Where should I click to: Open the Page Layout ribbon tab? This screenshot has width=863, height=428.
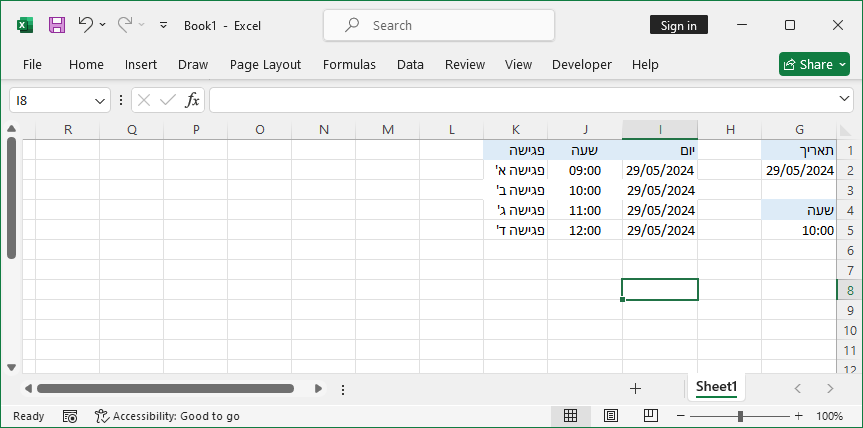coord(265,64)
